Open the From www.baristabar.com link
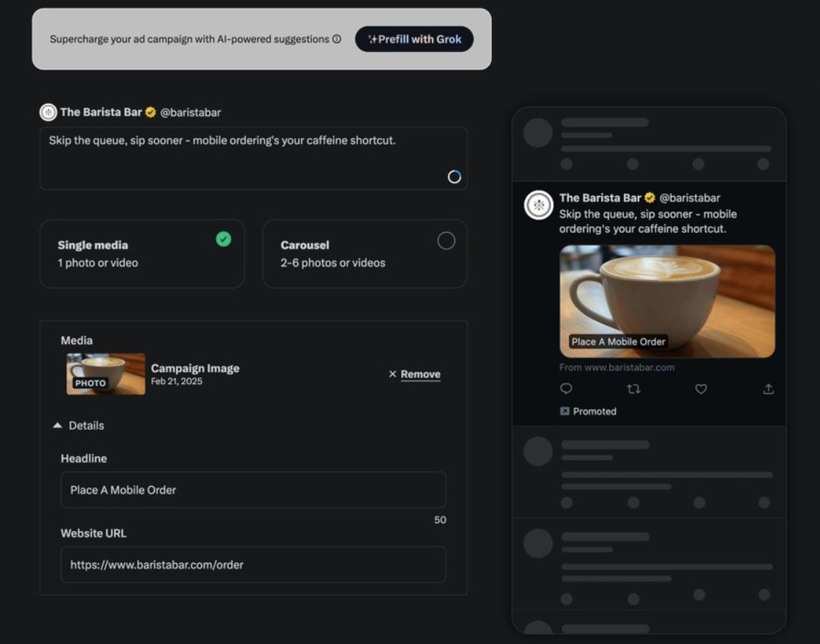Image resolution: width=820 pixels, height=644 pixels. pyautogui.click(x=617, y=367)
